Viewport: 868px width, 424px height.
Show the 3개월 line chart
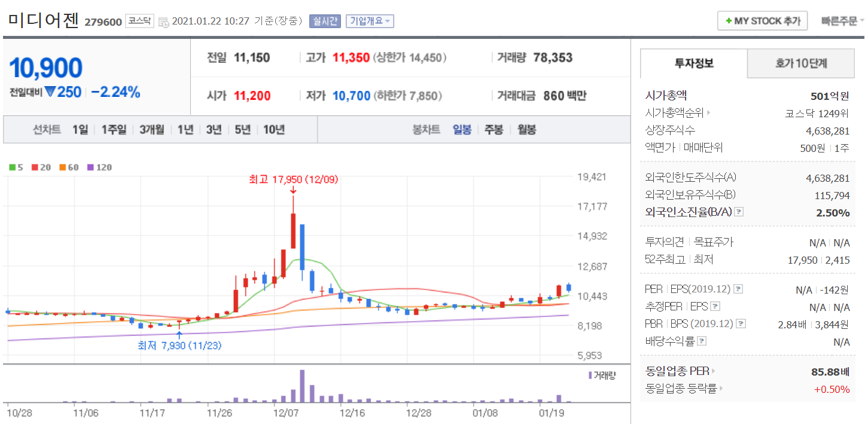coord(152,130)
